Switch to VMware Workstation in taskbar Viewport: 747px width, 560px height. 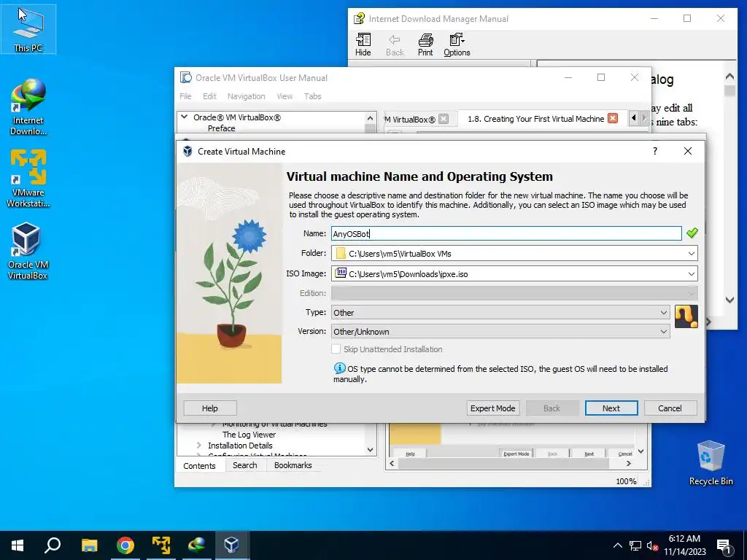(161, 545)
